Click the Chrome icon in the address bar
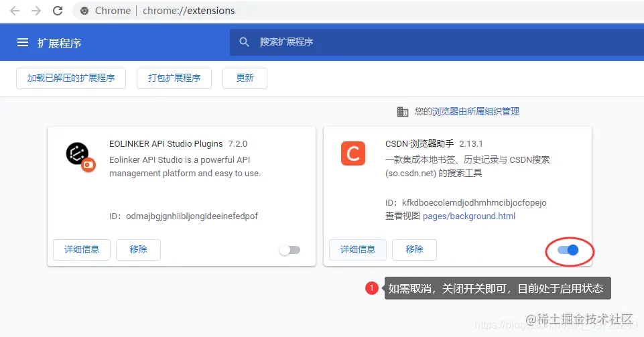 84,11
